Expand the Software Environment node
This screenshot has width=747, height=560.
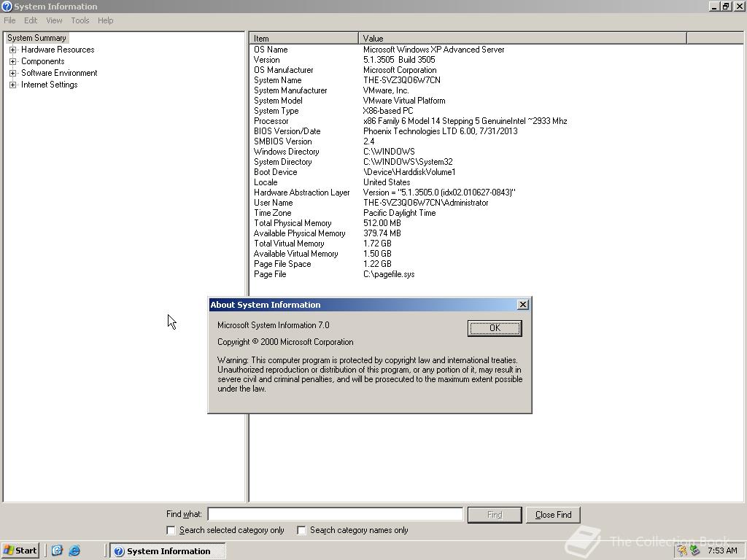(13, 73)
